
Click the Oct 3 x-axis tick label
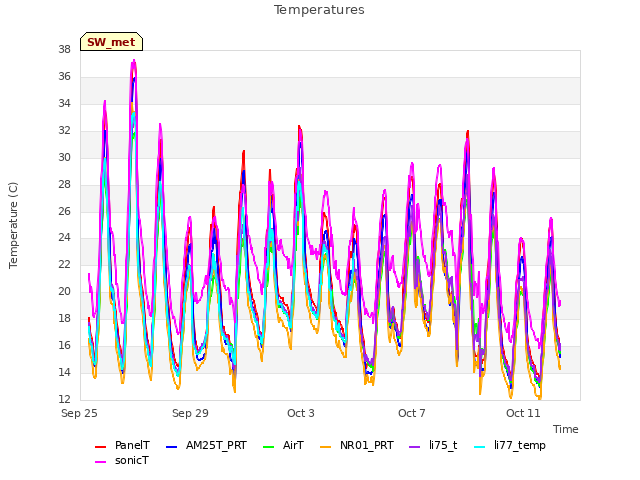coord(301,413)
